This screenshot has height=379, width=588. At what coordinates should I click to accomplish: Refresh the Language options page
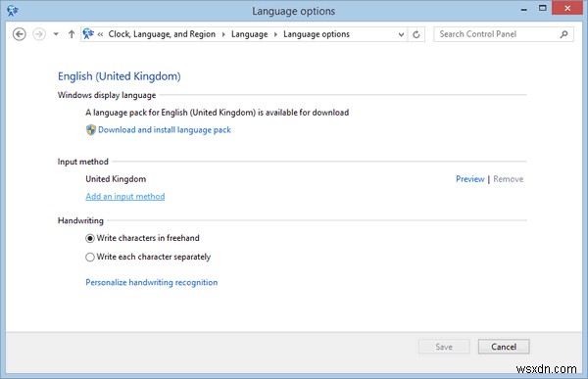pos(416,34)
